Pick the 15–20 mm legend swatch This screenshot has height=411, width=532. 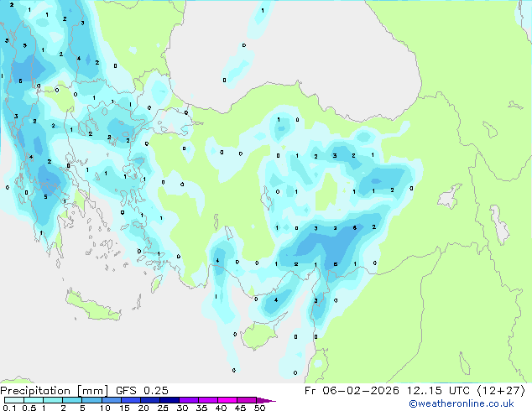(130, 400)
